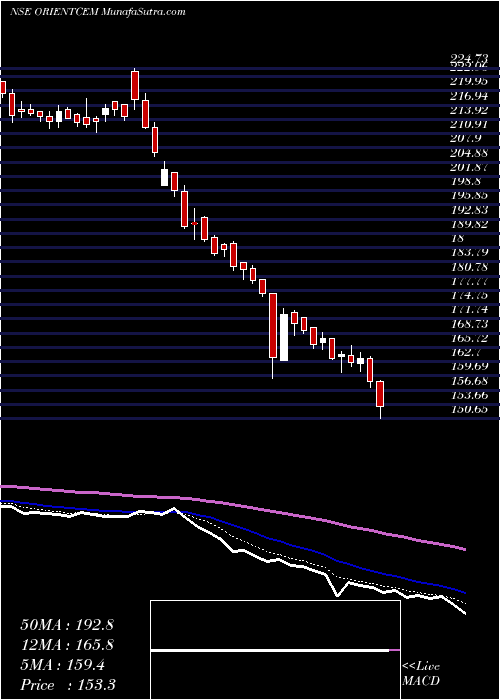Click the 195.85 price level label
The height and width of the screenshot is (700, 500).
coord(468,196)
